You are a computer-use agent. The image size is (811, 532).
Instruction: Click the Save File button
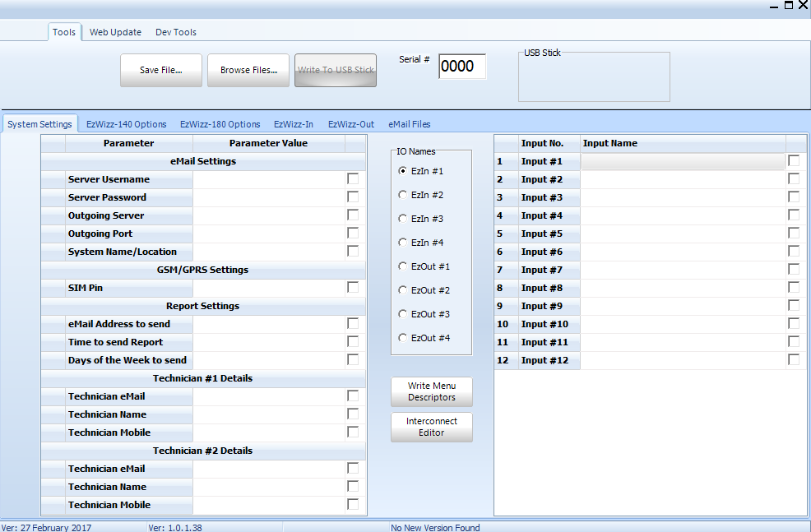(161, 71)
